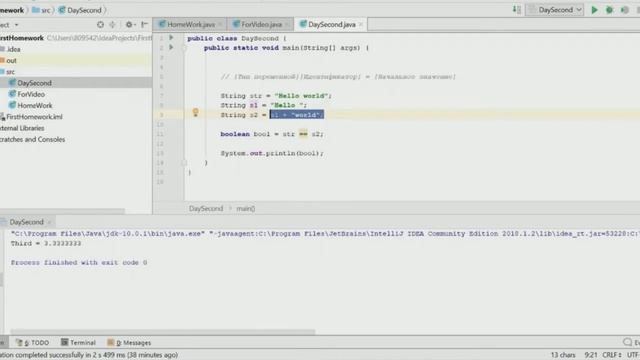Viewport: 640px width, 360px height.
Task: Click the selected text on line 9
Action: click(x=297, y=115)
